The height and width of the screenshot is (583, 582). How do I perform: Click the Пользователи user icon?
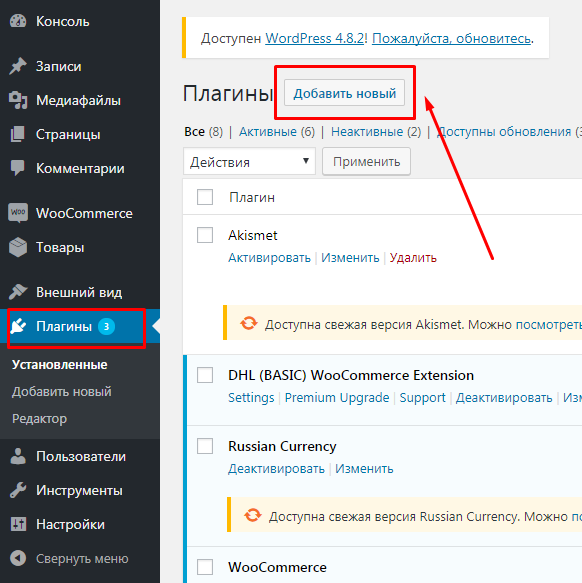click(x=18, y=456)
